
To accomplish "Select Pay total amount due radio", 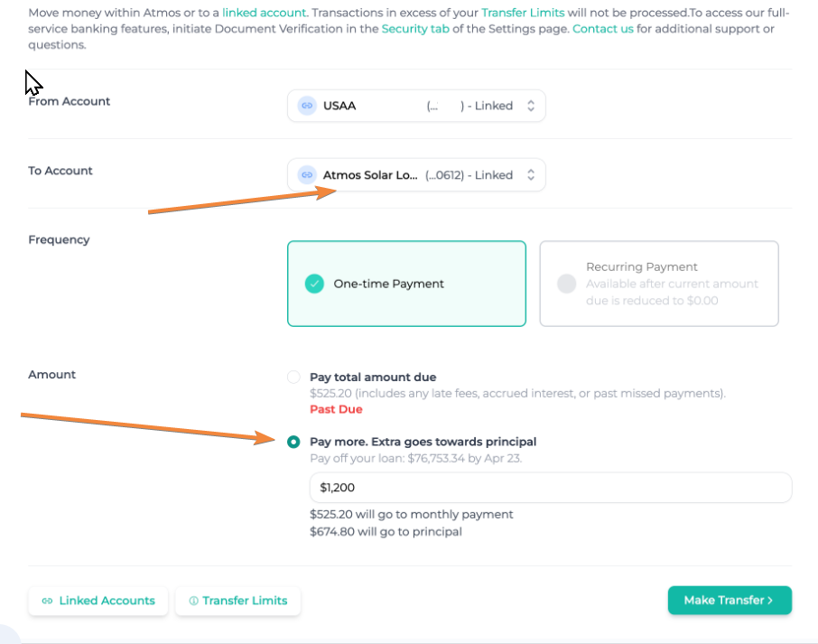I will (293, 377).
